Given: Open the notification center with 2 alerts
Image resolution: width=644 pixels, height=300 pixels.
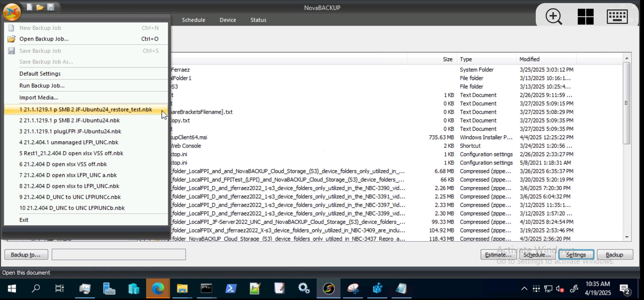Looking at the screenshot, I should tap(626, 289).
